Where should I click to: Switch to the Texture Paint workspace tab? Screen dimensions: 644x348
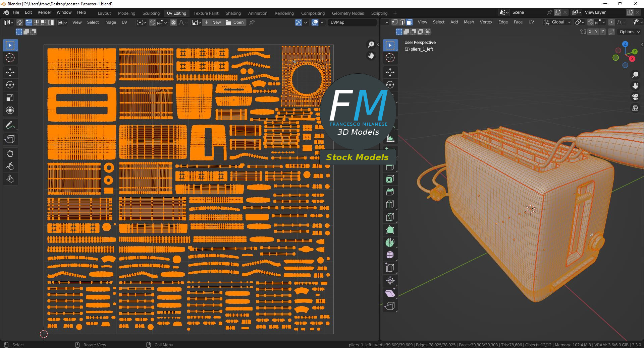[206, 13]
